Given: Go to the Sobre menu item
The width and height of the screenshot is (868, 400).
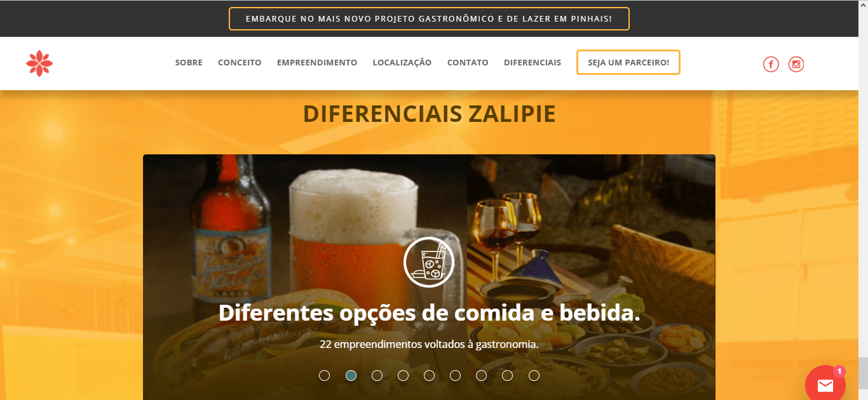Looking at the screenshot, I should pyautogui.click(x=189, y=62).
